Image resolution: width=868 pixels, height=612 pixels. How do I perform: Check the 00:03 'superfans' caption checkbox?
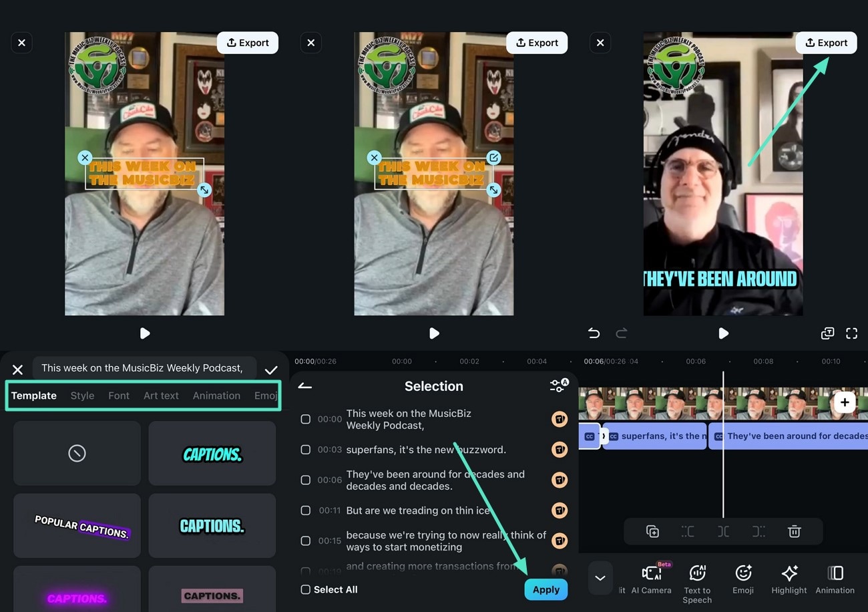pos(305,450)
